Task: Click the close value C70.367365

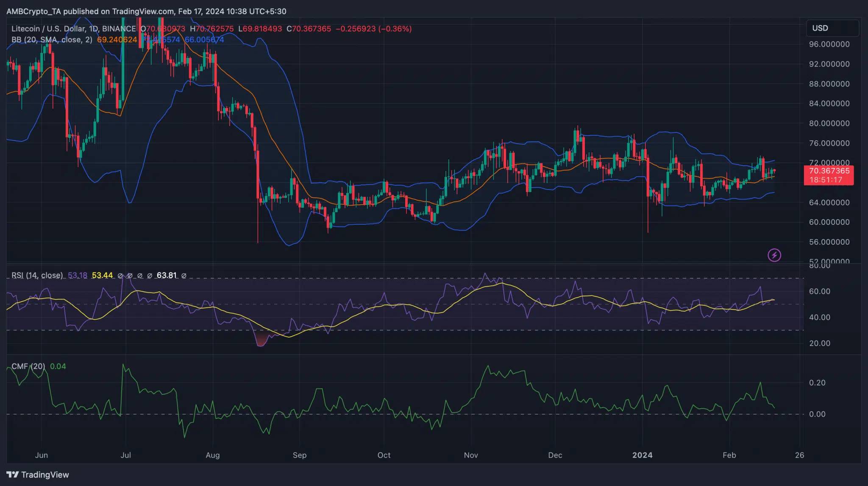Action: pyautogui.click(x=309, y=29)
